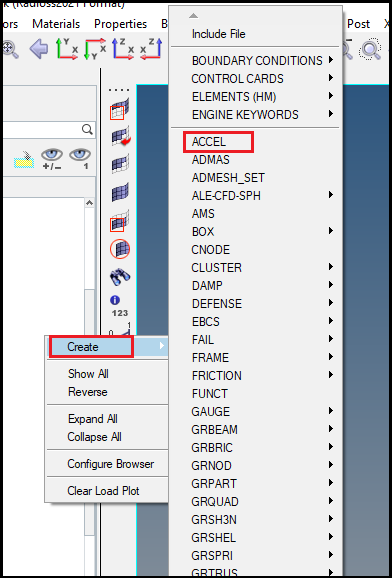Open FRICTION submenu entry
Image resolution: width=392 pixels, height=578 pixels.
[x=256, y=376]
